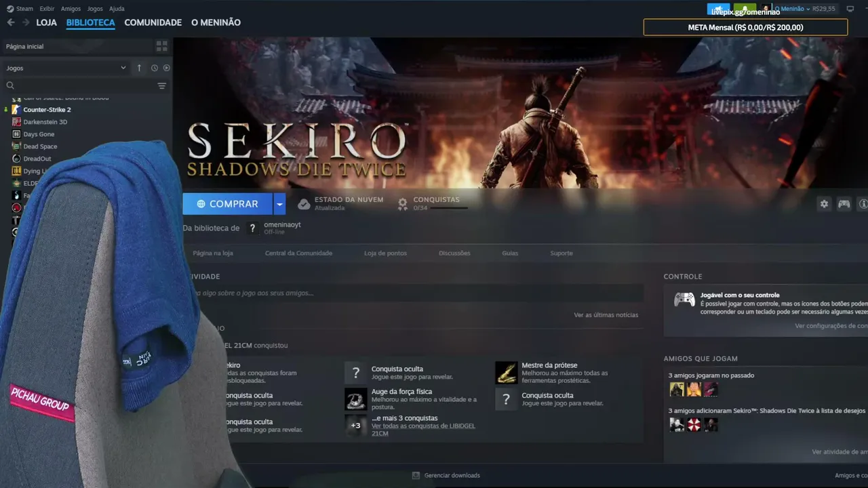Viewport: 868px width, 488px height.
Task: Switch library to grid collections view
Action: pos(161,46)
